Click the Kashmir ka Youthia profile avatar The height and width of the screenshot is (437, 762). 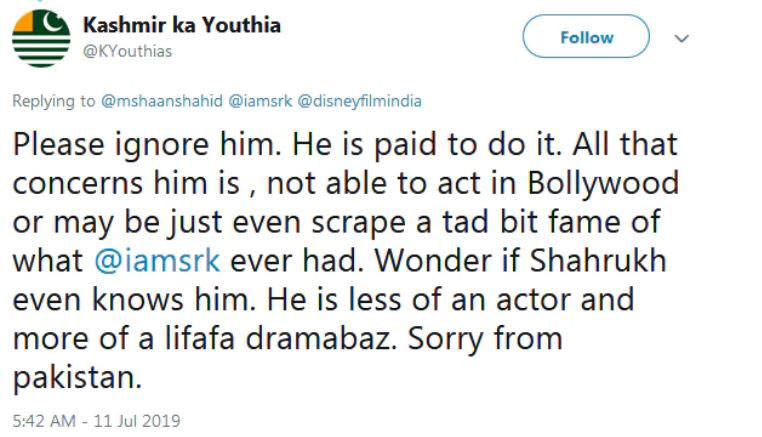(41, 38)
